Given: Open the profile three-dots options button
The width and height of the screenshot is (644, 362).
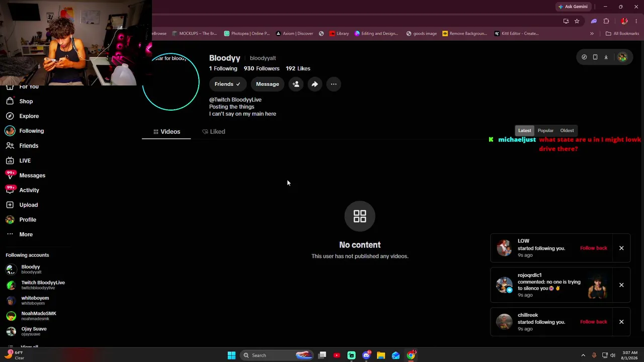Looking at the screenshot, I should pyautogui.click(x=334, y=84).
